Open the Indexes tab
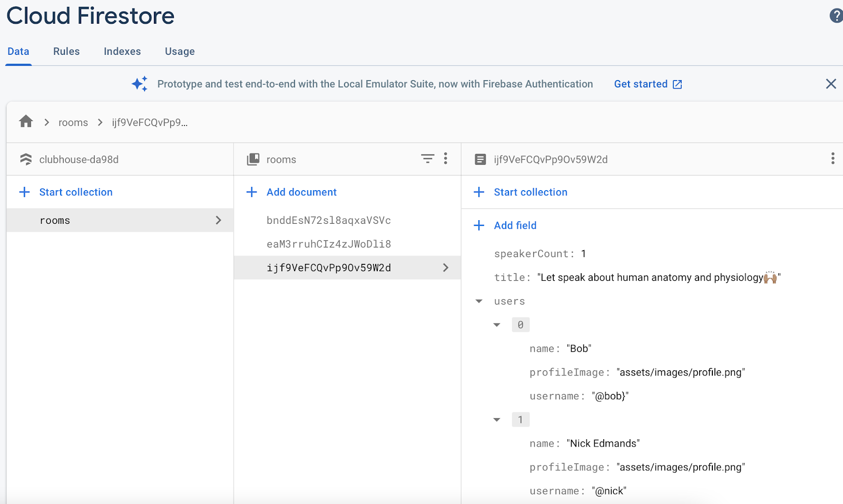The height and width of the screenshot is (504, 843). 122,51
